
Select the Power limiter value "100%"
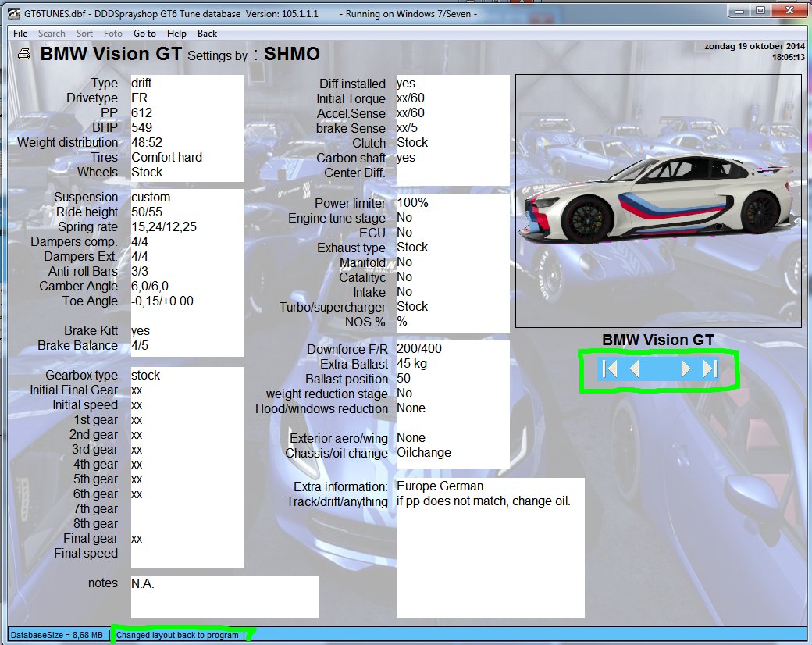coord(412,202)
